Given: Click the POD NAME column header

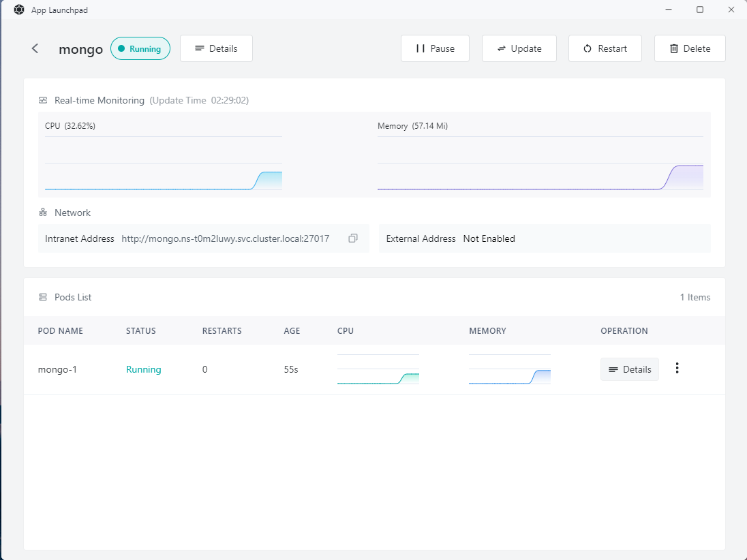Looking at the screenshot, I should [61, 331].
